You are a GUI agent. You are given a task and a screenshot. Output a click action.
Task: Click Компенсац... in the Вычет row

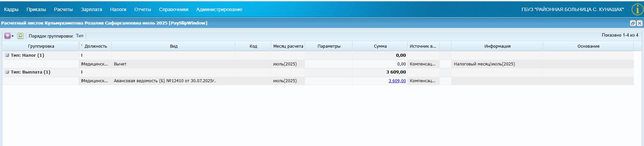(423, 64)
